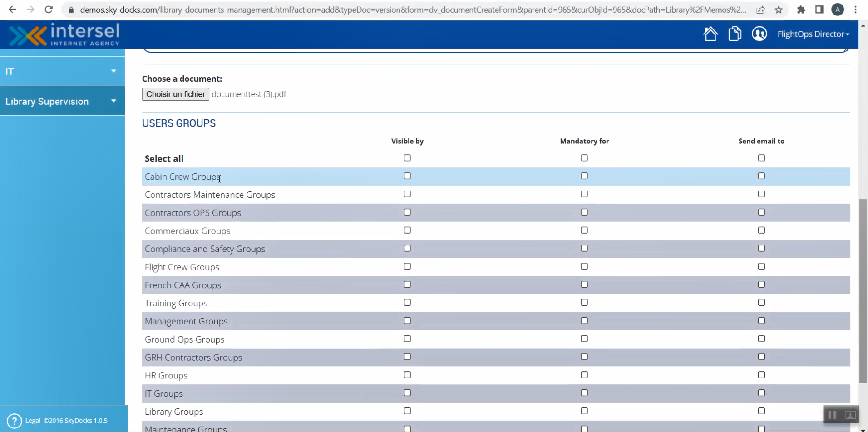This screenshot has width=868, height=432.
Task: Click the vertical page scrollbar thumb
Action: [863, 290]
